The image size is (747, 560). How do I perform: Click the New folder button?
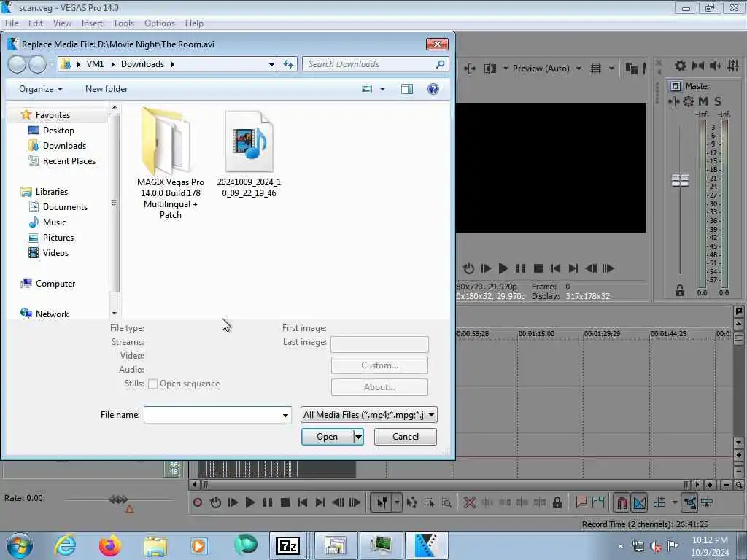[107, 89]
